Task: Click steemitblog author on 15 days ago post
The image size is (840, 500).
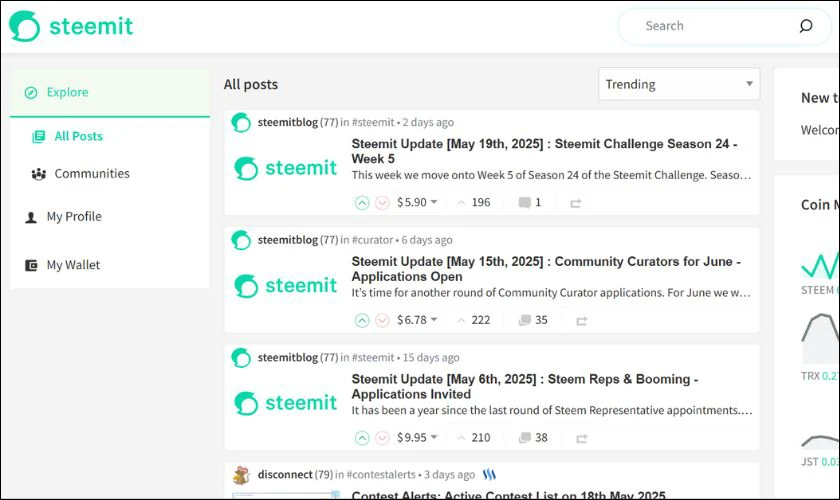Action: point(288,357)
